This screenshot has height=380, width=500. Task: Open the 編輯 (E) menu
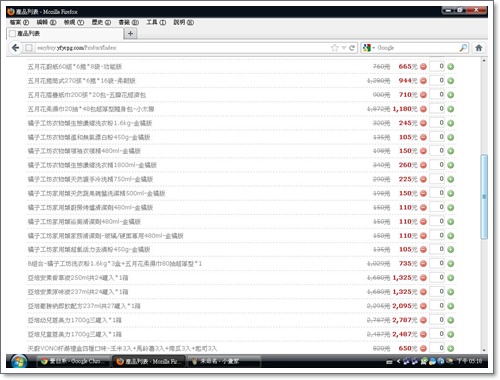pos(46,22)
